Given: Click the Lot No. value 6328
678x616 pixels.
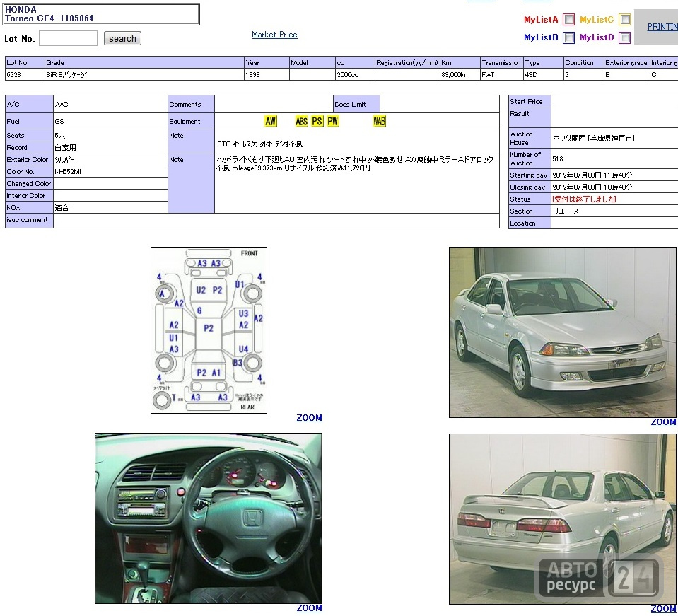Looking at the screenshot, I should [14, 75].
